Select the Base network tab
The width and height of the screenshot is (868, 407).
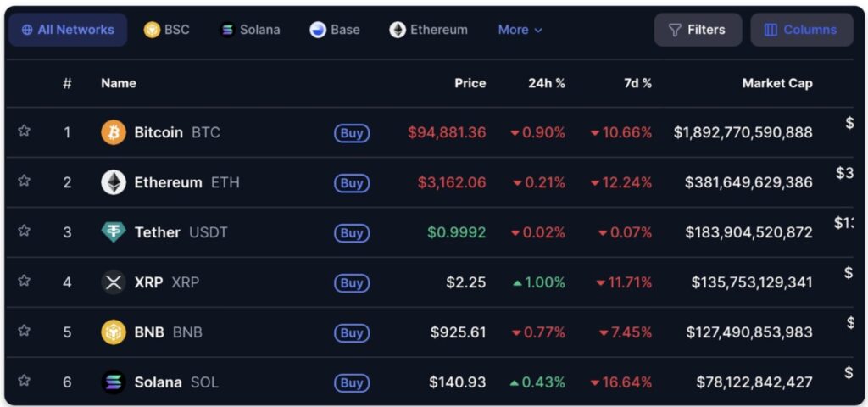pos(335,30)
